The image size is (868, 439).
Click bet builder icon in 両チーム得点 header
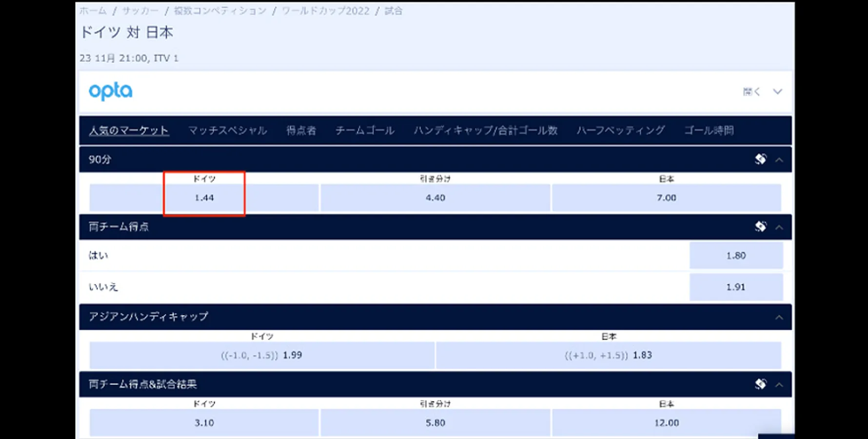760,226
